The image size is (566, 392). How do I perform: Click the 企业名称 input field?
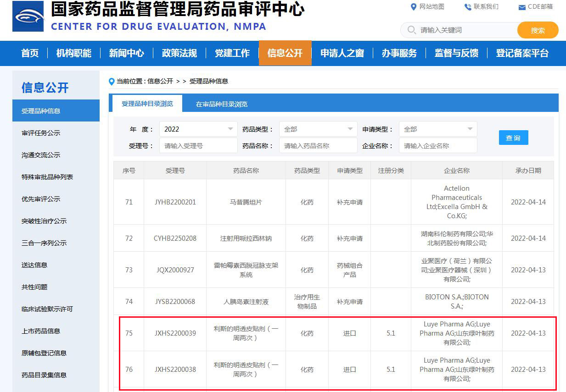(437, 145)
